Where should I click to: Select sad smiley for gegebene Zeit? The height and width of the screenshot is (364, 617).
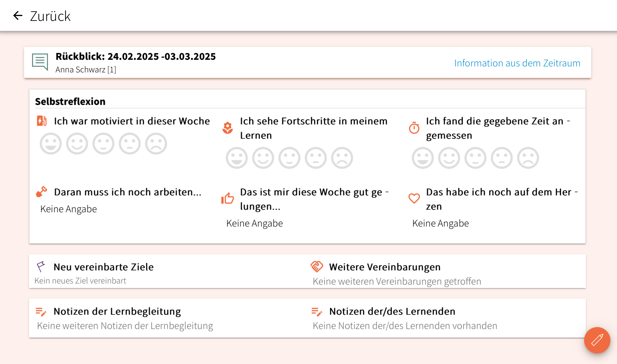coord(528,158)
